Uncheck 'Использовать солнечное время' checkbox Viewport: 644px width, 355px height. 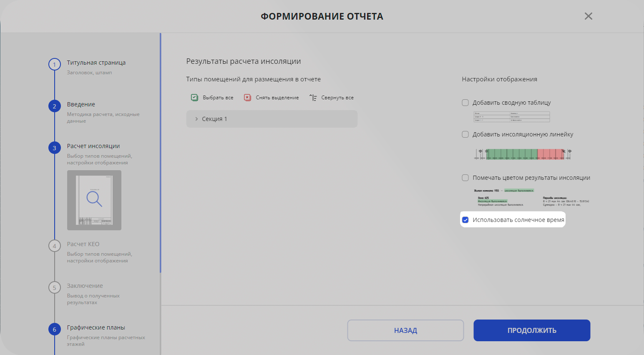(x=465, y=220)
